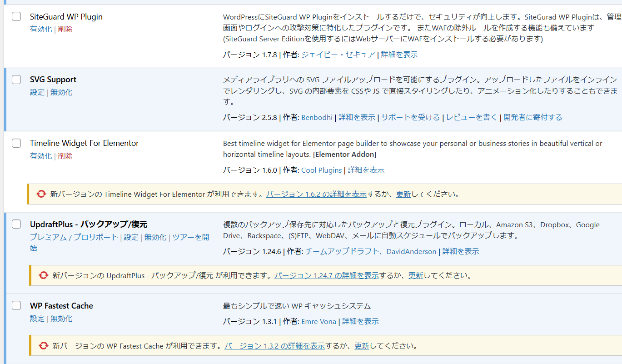Deactivate WP Fastest Cache via 無効化
This screenshot has width=622, height=364.
tap(61, 319)
